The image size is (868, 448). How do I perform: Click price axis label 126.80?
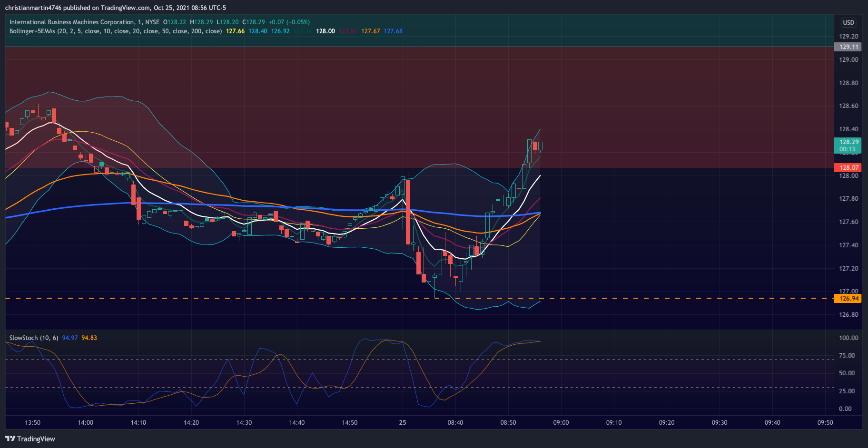tap(848, 314)
